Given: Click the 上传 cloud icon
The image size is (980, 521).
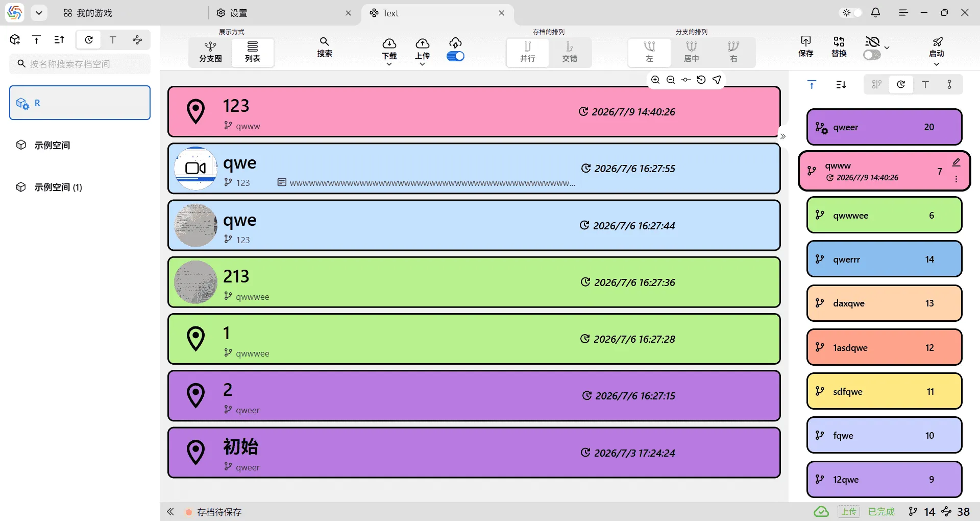Looking at the screenshot, I should click(x=423, y=44).
